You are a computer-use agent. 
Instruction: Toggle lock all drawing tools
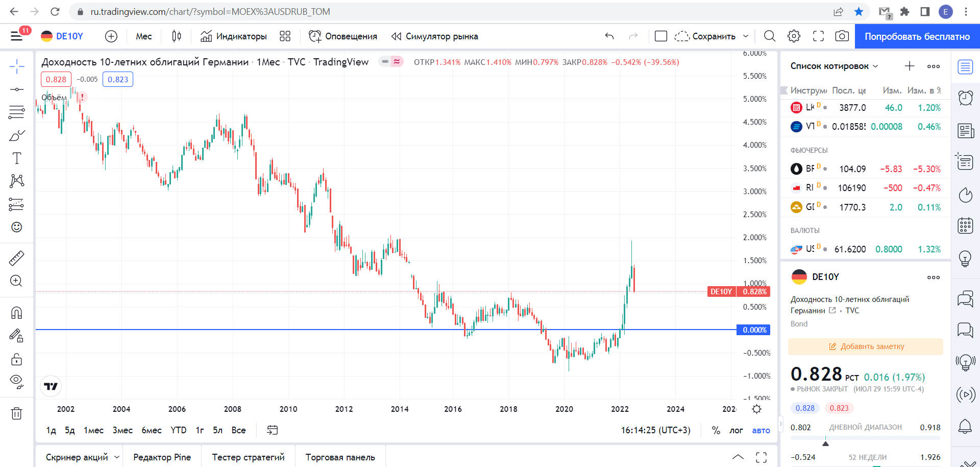pos(17,359)
